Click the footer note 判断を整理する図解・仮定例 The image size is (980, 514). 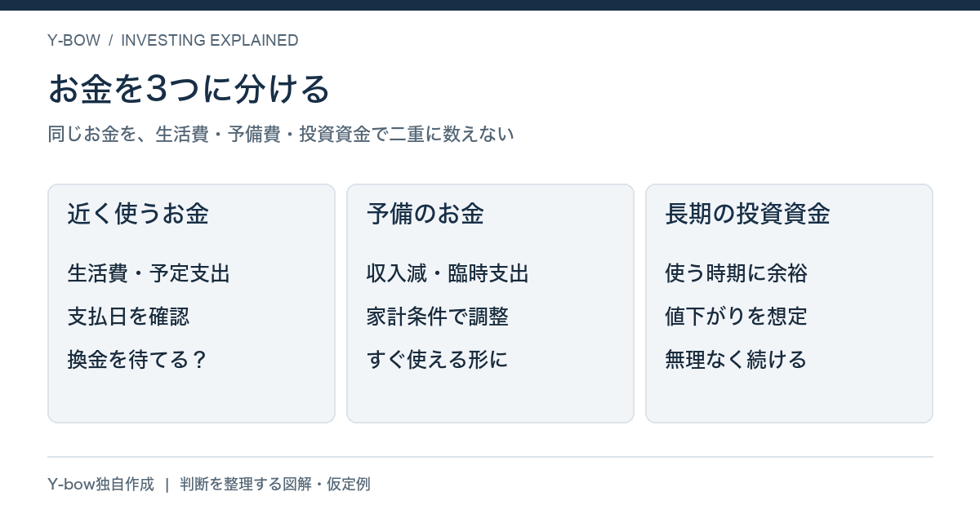[275, 485]
